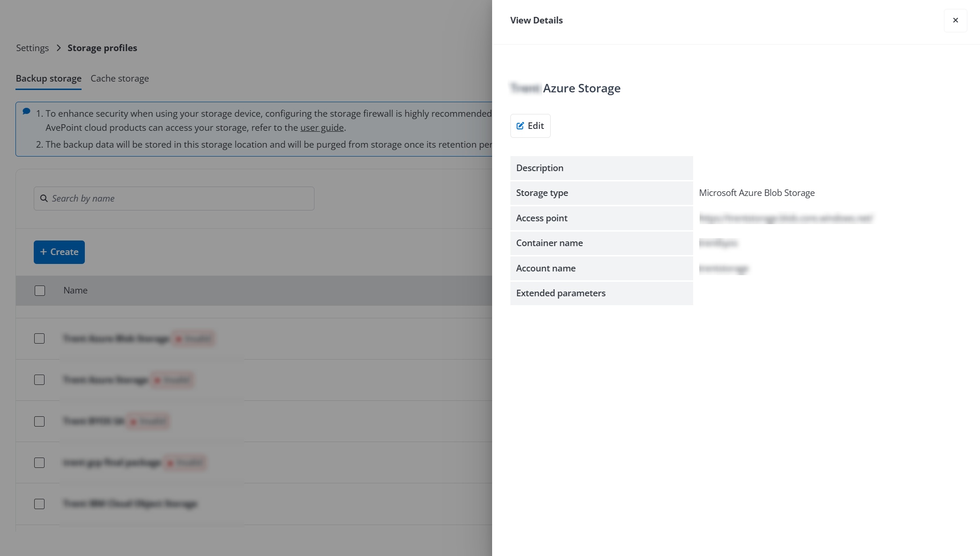Click the Name column header
980x556 pixels.
[x=75, y=291]
